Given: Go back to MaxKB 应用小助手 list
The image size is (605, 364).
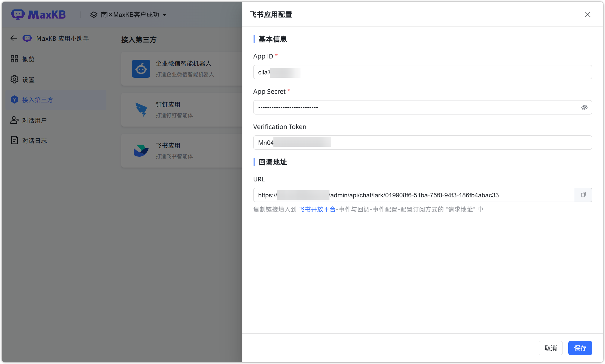Looking at the screenshot, I should pos(13,38).
